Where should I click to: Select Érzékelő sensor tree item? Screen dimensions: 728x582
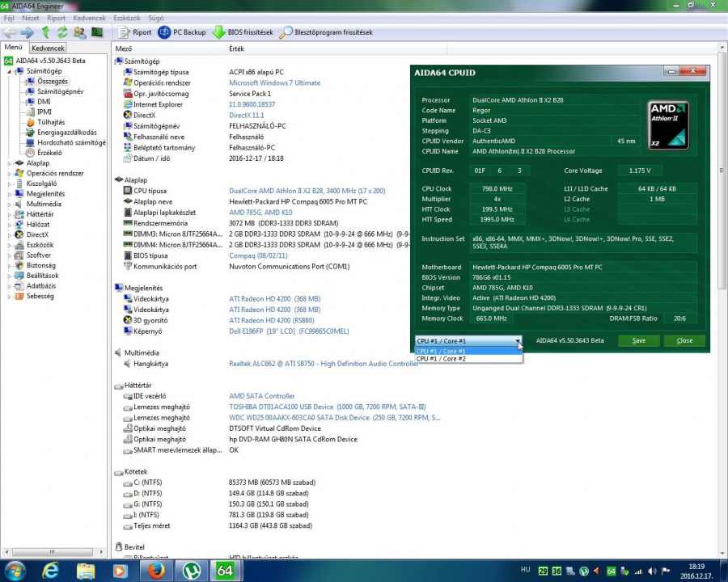pyautogui.click(x=49, y=153)
